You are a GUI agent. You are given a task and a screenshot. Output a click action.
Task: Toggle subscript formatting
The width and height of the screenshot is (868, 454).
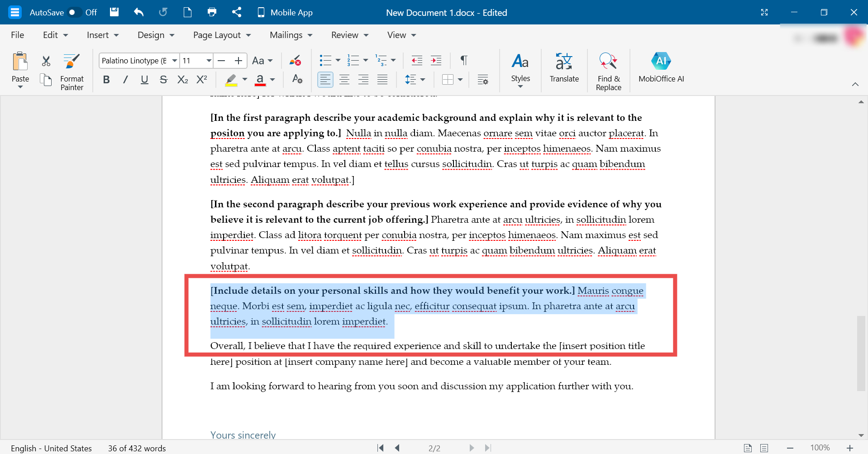[x=182, y=80]
